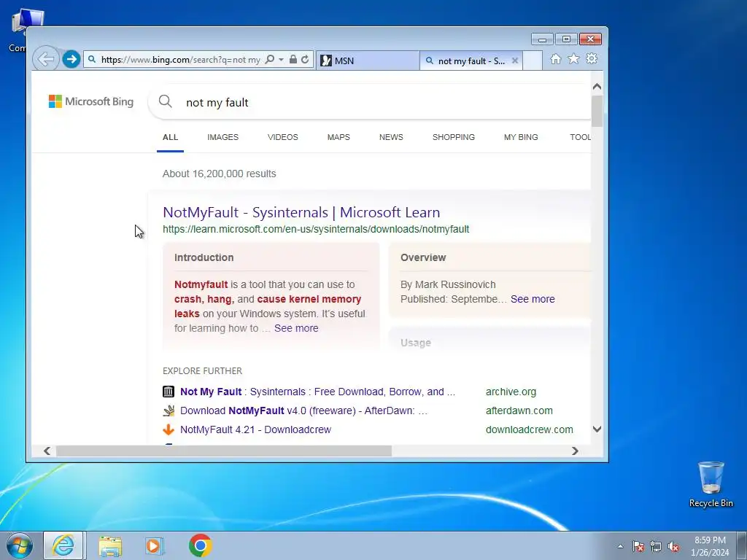Click Internet Explorer taskbar icon

tap(63, 545)
